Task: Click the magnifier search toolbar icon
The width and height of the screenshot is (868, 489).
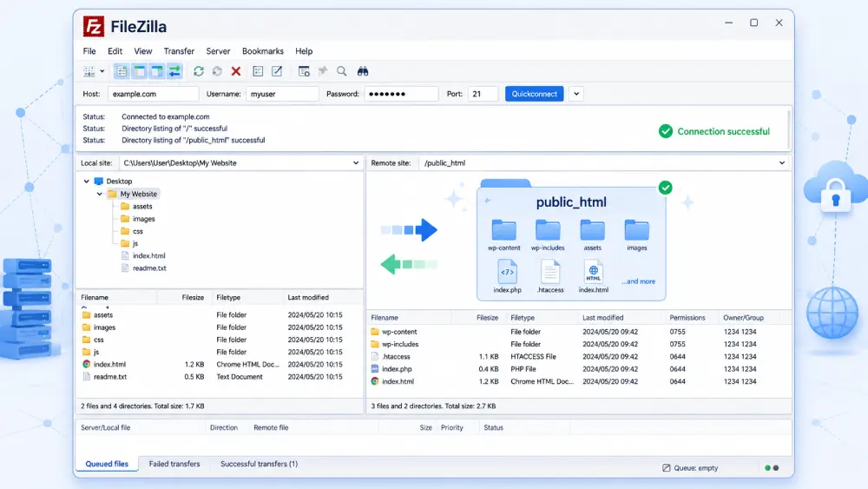Action: pos(341,71)
